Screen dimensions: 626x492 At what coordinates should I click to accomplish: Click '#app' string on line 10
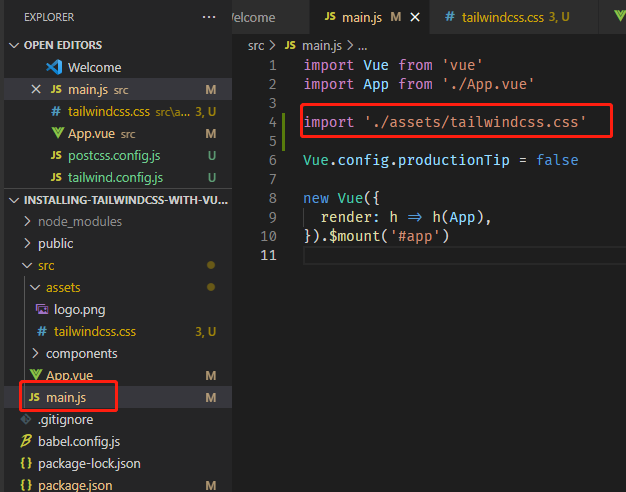click(x=415, y=236)
